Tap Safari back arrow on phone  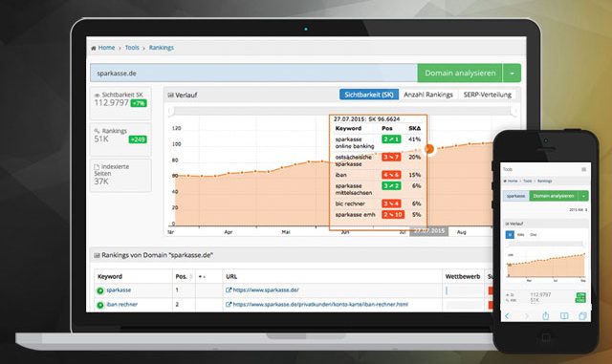point(507,316)
